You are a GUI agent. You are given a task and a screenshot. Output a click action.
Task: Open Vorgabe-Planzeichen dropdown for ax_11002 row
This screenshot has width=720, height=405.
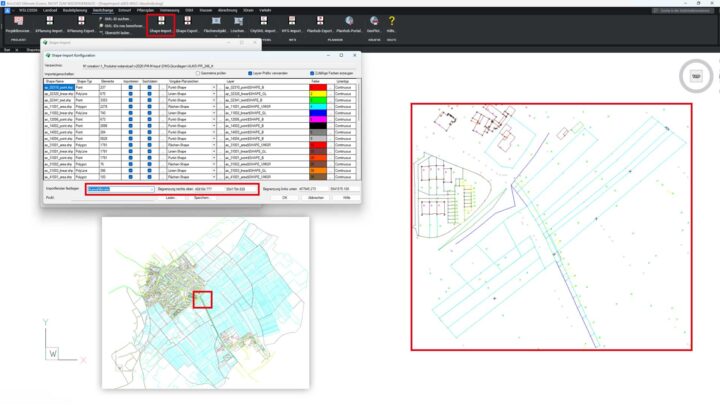pyautogui.click(x=214, y=113)
